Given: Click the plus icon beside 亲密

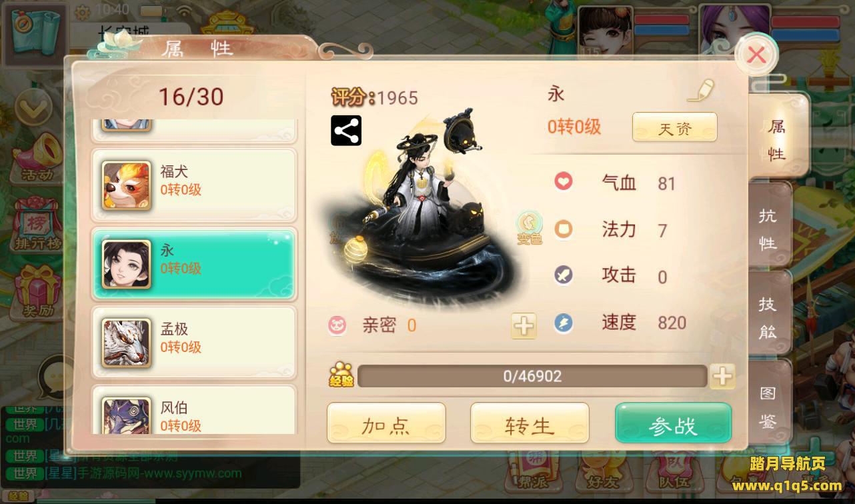Looking at the screenshot, I should click(x=524, y=325).
